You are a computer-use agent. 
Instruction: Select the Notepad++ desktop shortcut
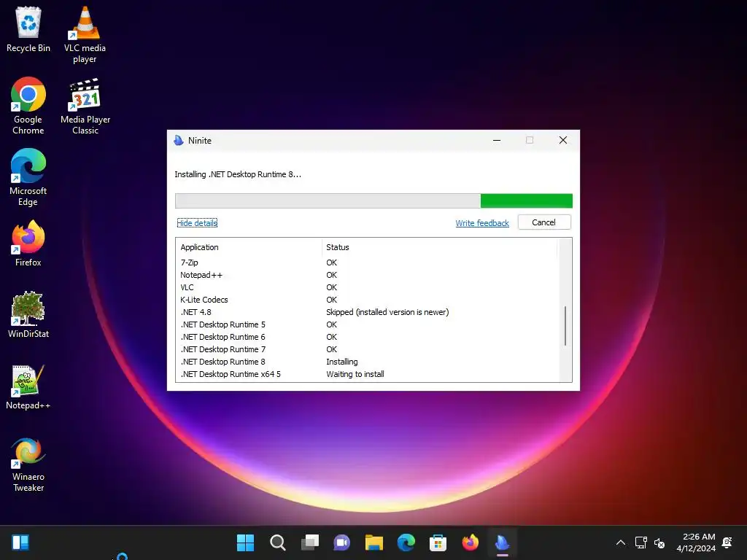pyautogui.click(x=28, y=386)
